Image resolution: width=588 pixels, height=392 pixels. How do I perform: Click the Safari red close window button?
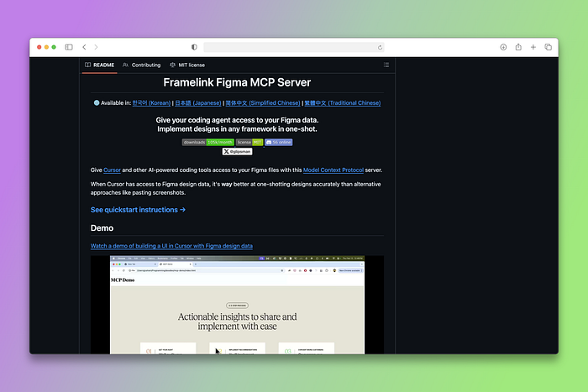(39, 47)
